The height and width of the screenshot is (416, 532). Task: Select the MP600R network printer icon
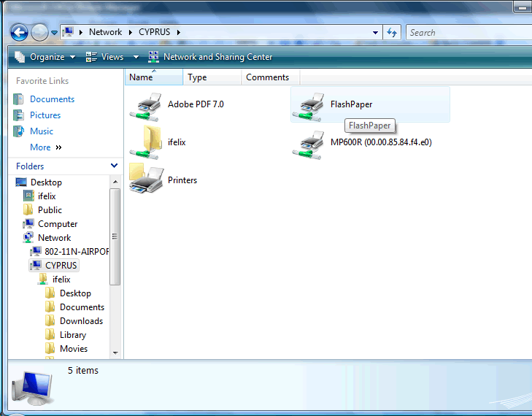tap(309, 142)
